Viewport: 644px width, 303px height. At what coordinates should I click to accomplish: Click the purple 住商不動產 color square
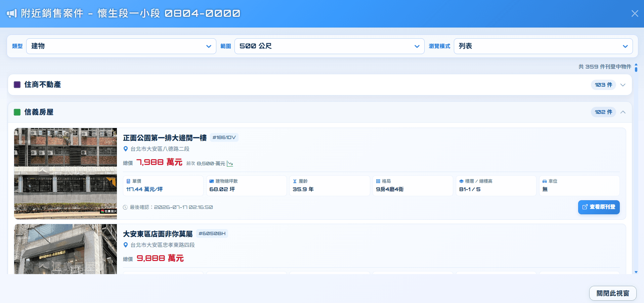(x=17, y=85)
